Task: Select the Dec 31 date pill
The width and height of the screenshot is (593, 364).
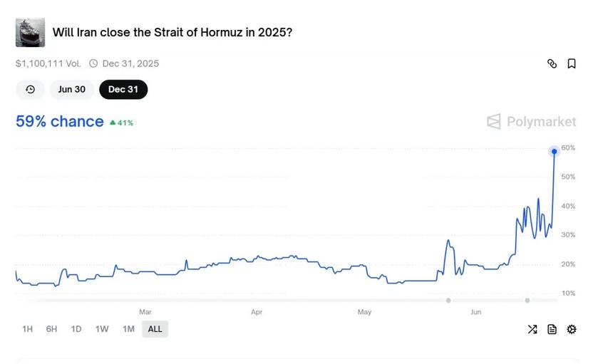Action: tap(123, 90)
